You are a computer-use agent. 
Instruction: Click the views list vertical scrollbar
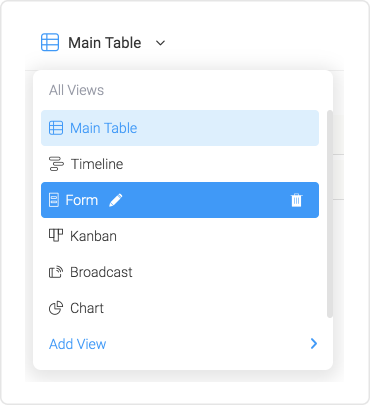(x=330, y=214)
